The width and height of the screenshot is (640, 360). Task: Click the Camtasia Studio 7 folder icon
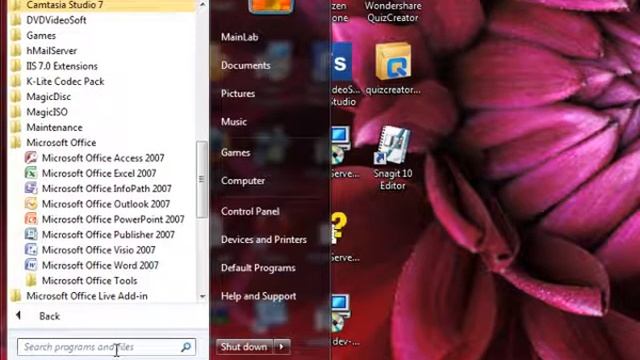[x=16, y=5]
